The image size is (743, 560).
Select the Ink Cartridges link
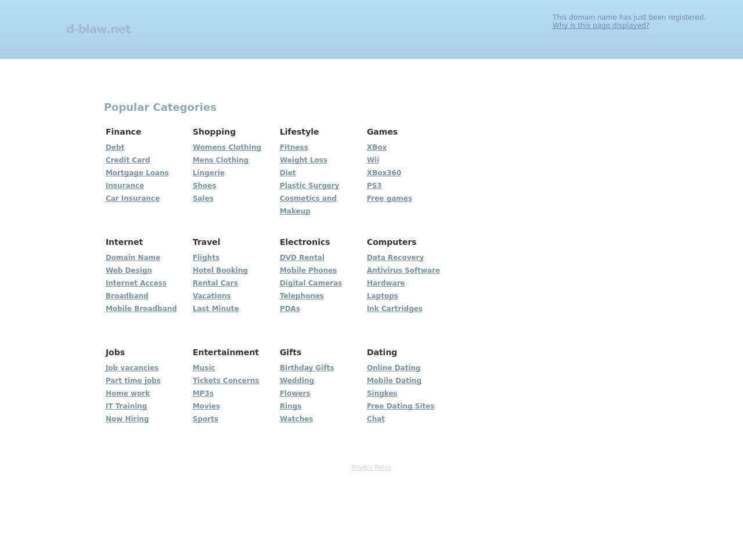point(394,309)
